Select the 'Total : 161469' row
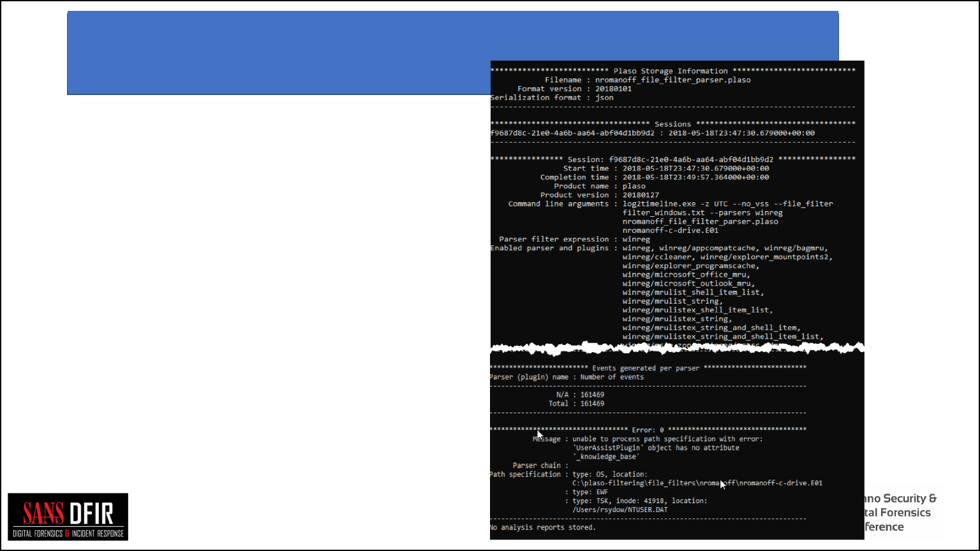The image size is (980, 551). tap(576, 404)
